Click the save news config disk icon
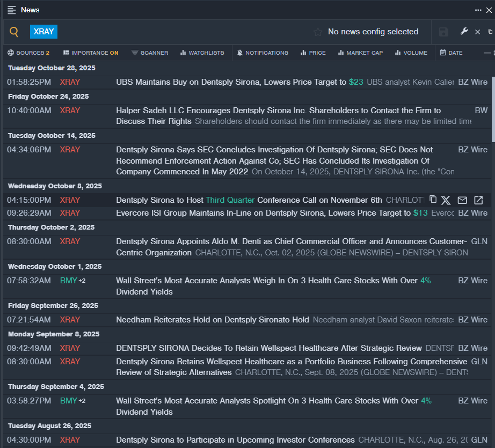Screen dimensions: 495x448 click(x=443, y=32)
